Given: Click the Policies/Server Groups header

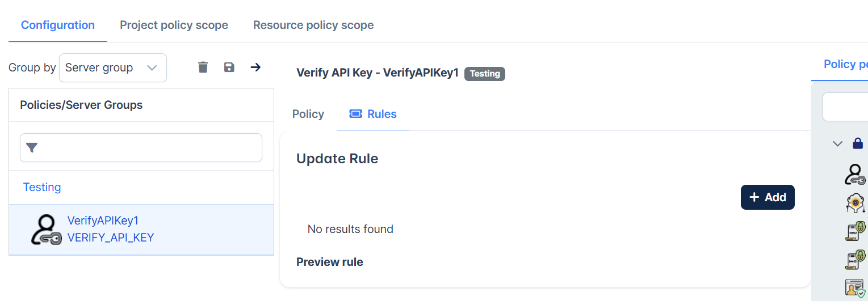Looking at the screenshot, I should [81, 105].
